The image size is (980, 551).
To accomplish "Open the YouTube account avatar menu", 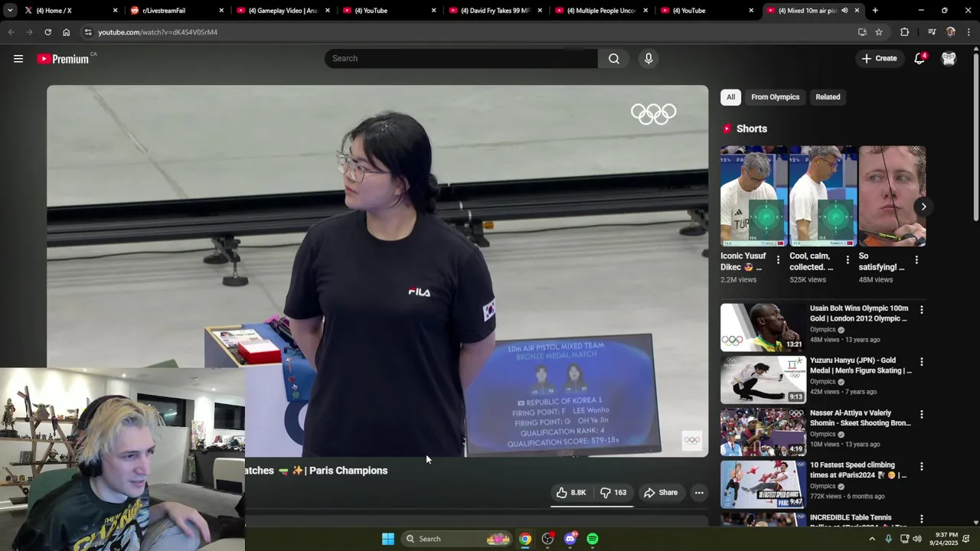I will [949, 59].
